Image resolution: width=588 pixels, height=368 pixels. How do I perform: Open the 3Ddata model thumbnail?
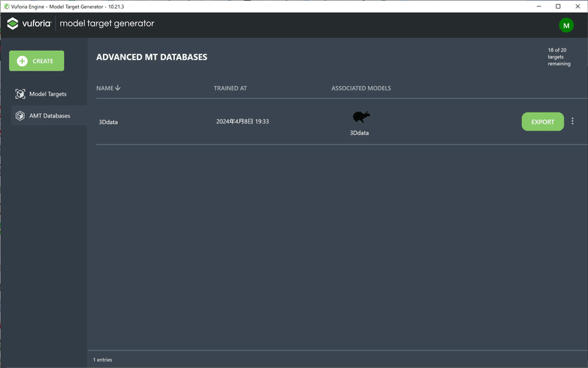(x=361, y=117)
